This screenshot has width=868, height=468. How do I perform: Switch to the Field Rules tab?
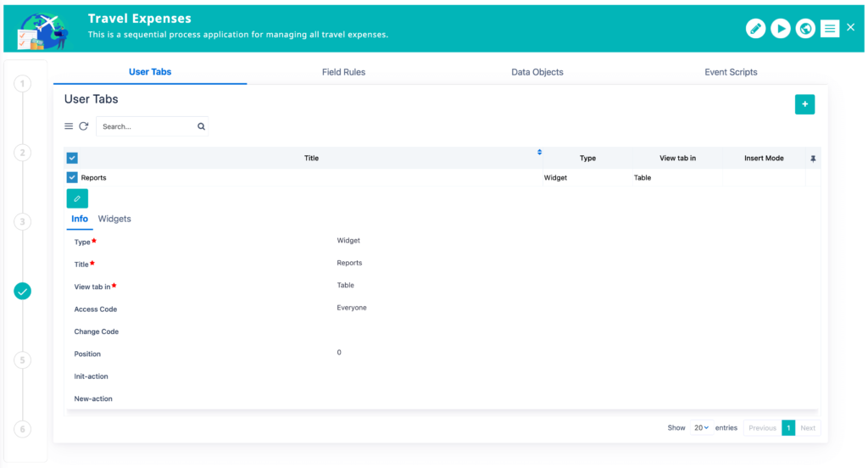[344, 72]
